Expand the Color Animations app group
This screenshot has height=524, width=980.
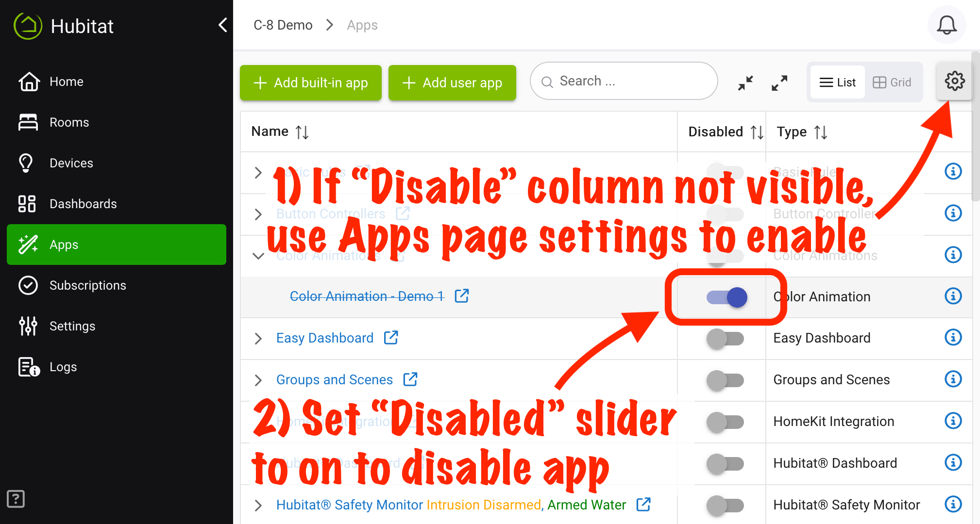click(x=257, y=256)
